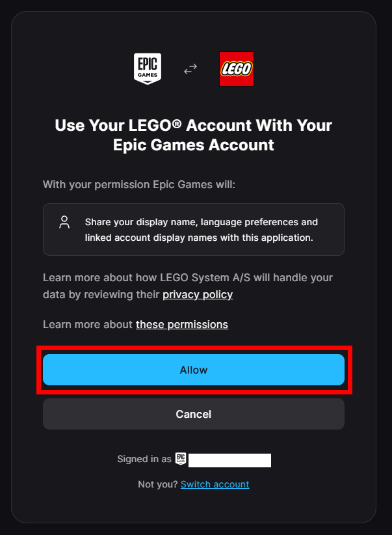Click the "Not you?" text
Screen dimensions: 392x535
coord(158,484)
